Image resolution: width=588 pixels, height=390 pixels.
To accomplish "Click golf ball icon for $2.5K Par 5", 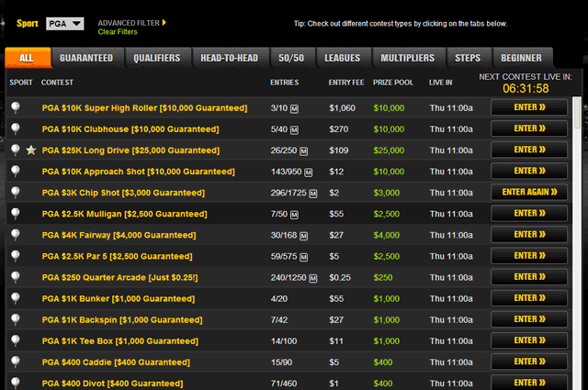I will coord(16,256).
